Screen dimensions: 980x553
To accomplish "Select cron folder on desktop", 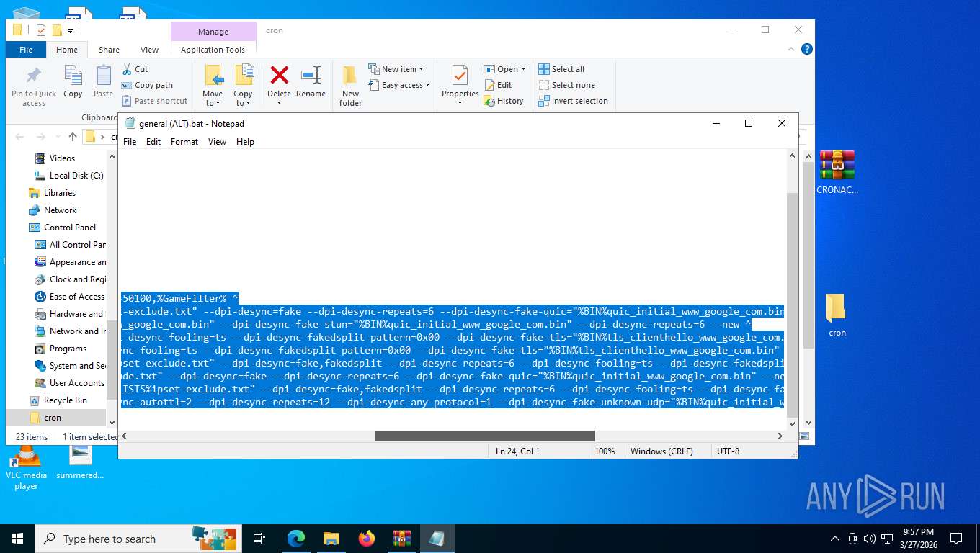I will coord(837,315).
